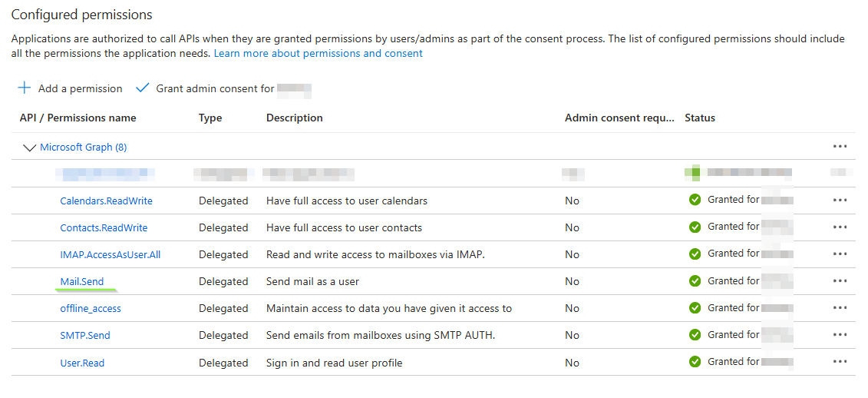This screenshot has height=398, width=868.
Task: Open the Microsoft Graph (8) link
Action: (83, 147)
